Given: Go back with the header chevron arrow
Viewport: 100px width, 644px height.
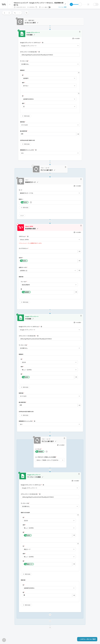Looking at the screenshot, I should [10, 4].
